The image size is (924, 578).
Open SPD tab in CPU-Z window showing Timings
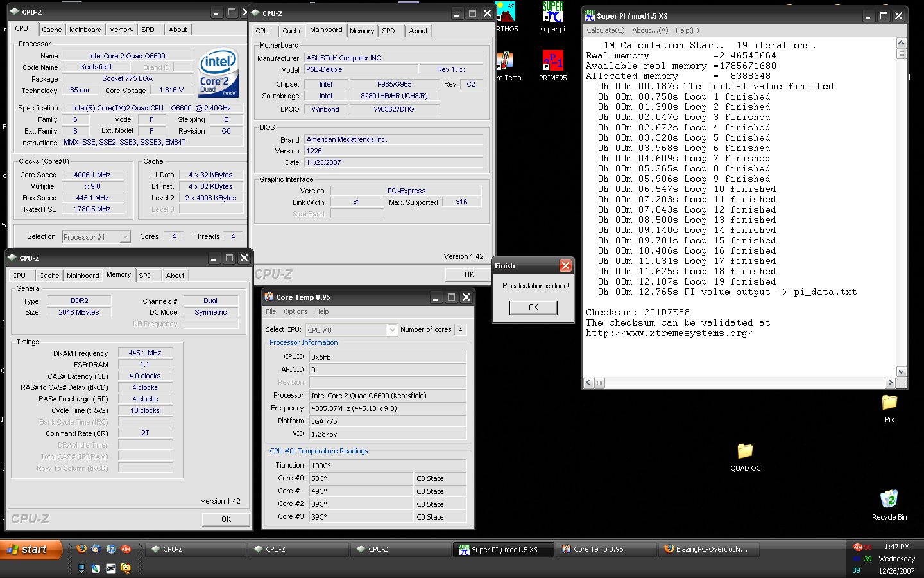tap(146, 276)
